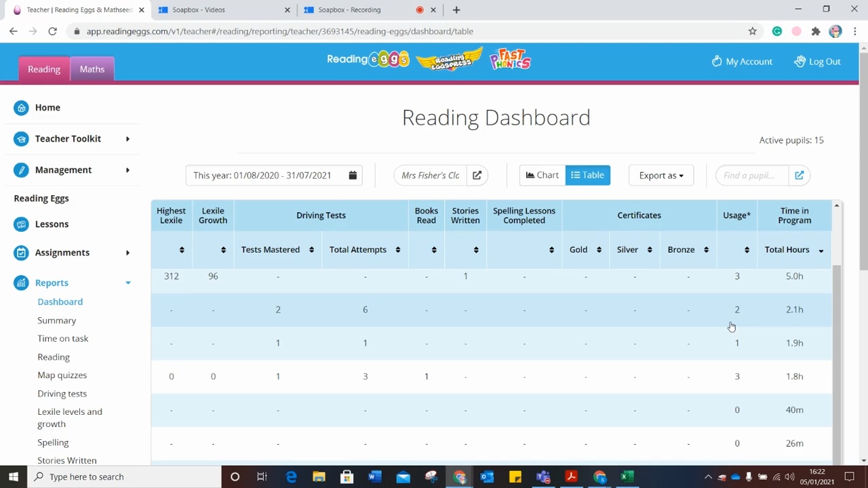Open Driving tests report

(x=62, y=394)
